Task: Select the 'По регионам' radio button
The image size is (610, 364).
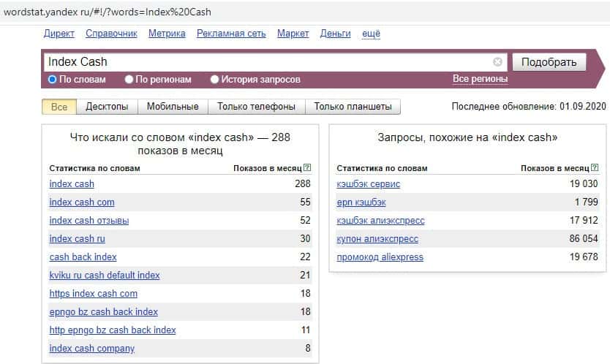Action: click(129, 80)
